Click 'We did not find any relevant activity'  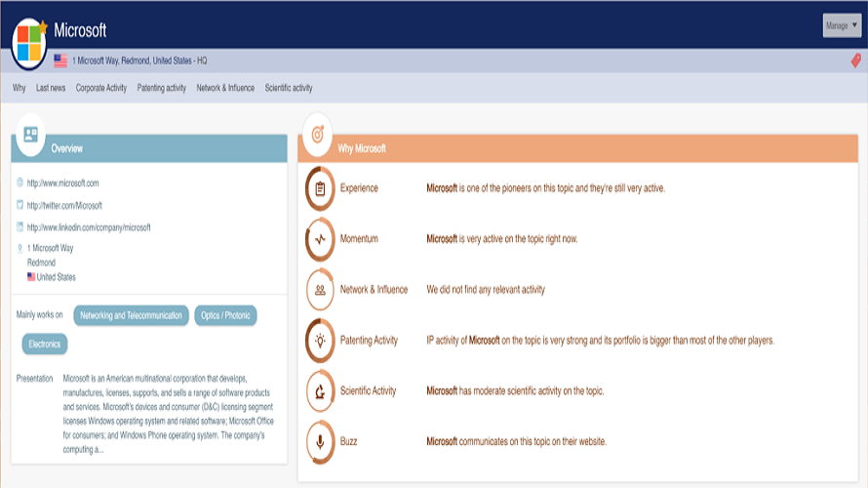[x=486, y=290]
